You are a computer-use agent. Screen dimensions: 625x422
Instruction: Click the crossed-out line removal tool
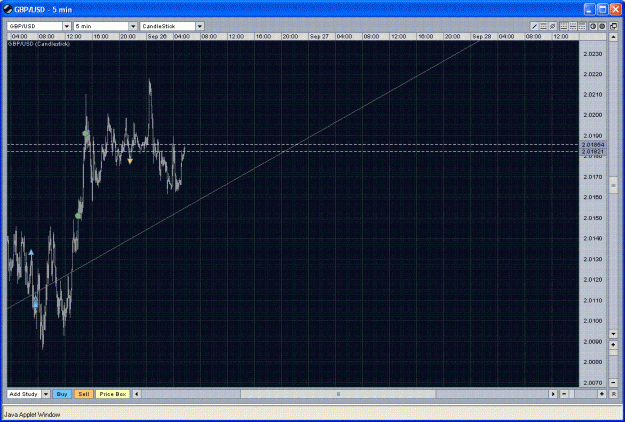point(553,27)
